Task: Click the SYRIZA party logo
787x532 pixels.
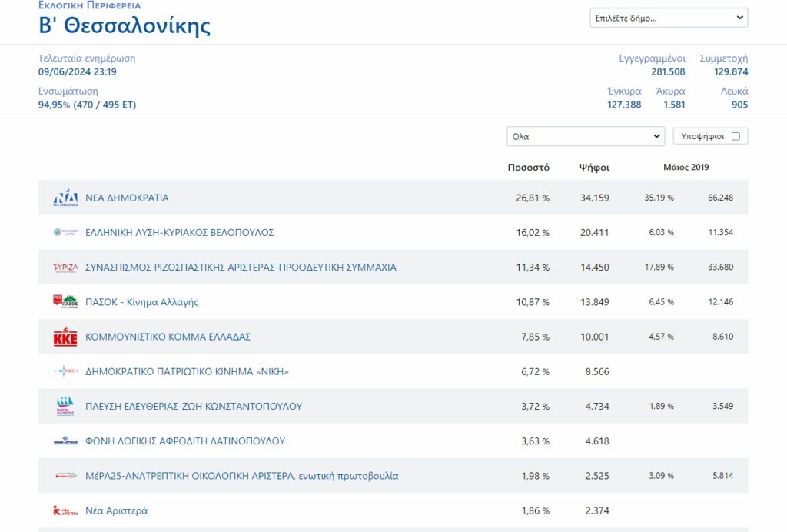Action: (66, 267)
